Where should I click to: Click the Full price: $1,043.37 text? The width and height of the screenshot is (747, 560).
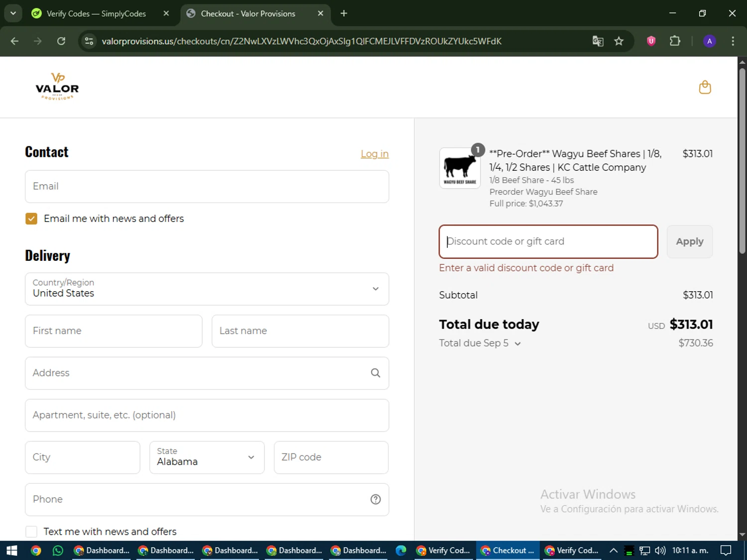tap(526, 204)
